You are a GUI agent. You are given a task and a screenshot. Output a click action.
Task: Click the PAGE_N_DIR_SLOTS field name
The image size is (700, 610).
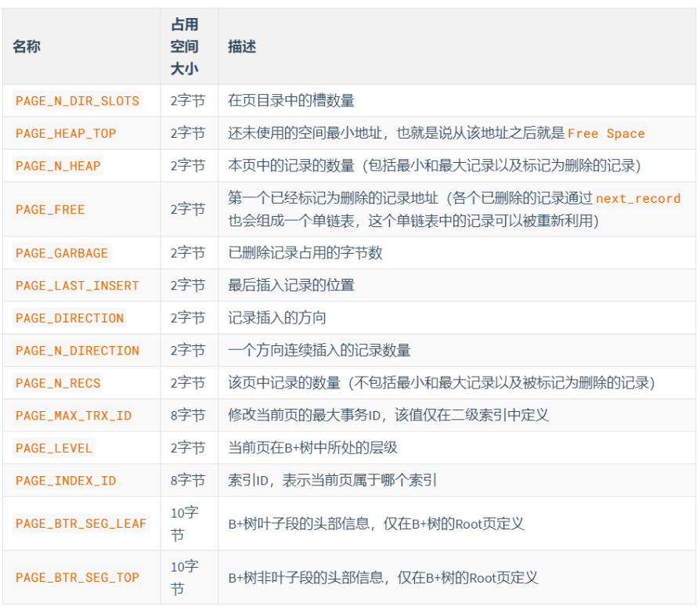(77, 101)
